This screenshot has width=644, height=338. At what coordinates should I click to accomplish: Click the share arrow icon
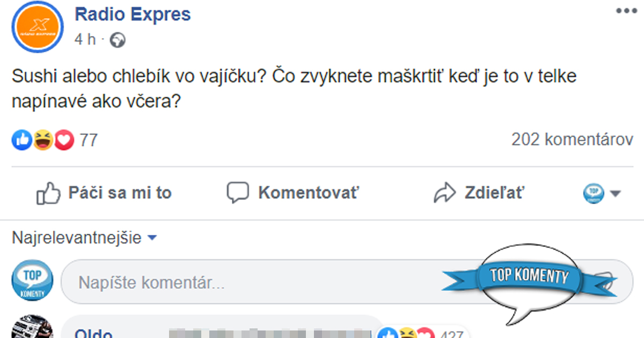pyautogui.click(x=446, y=192)
